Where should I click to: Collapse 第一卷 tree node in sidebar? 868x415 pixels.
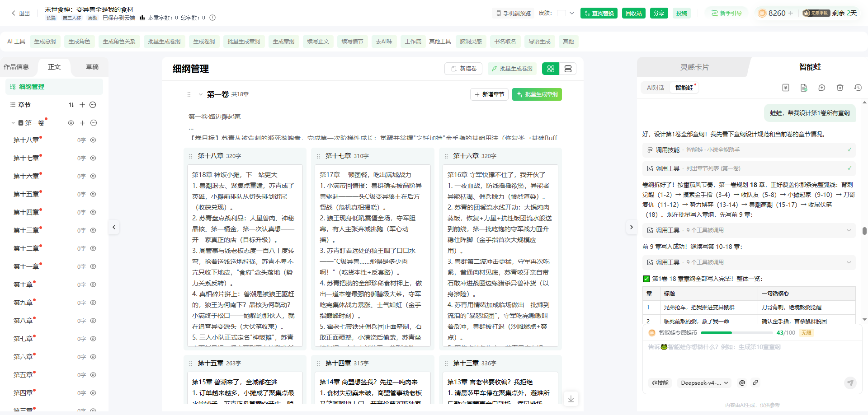click(13, 123)
